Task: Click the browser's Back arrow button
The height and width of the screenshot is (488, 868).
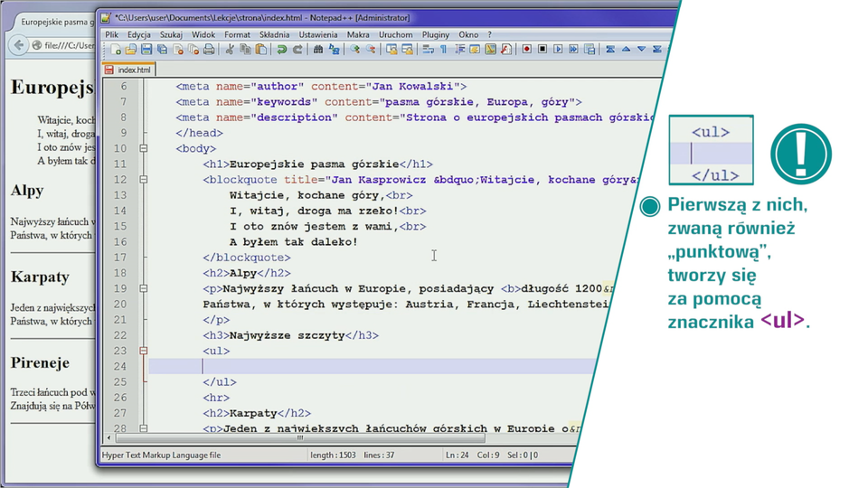Action: point(19,45)
